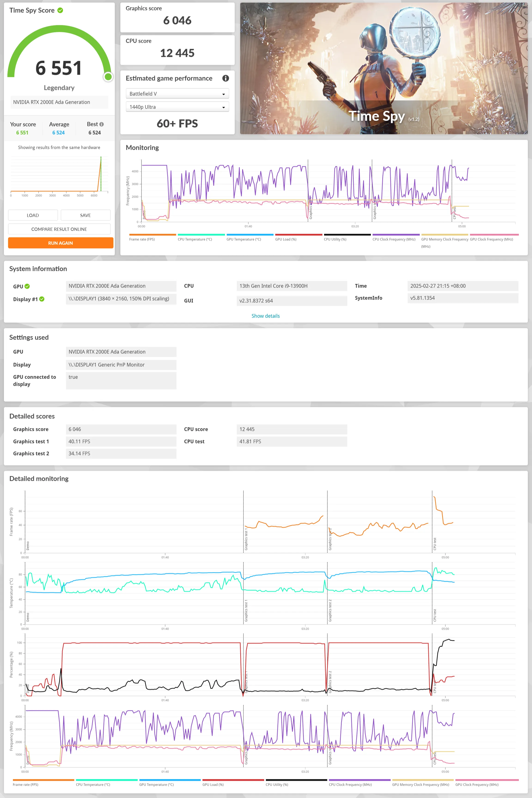Toggle CPU Clock Frequency legend under Detailed monitoring

tap(359, 783)
